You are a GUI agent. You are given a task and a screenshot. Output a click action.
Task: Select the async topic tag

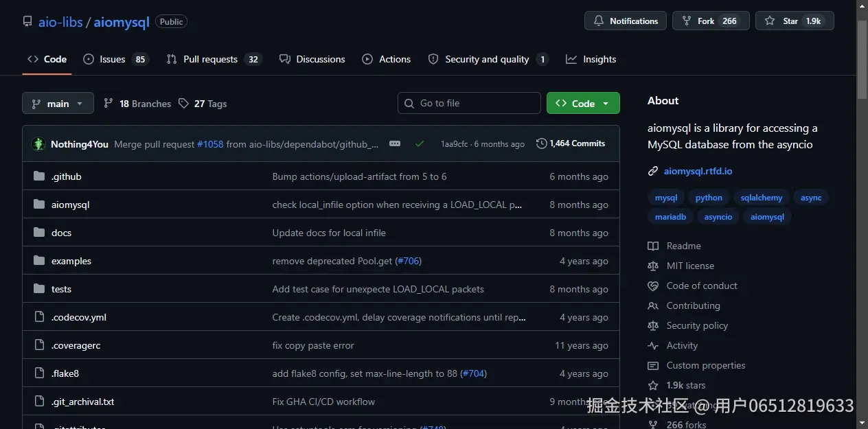point(811,198)
